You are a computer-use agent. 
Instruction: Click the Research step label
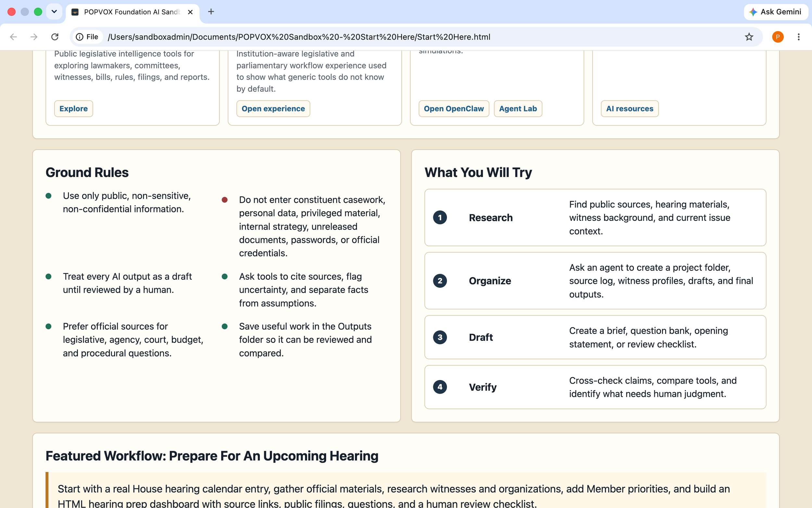pyautogui.click(x=490, y=218)
